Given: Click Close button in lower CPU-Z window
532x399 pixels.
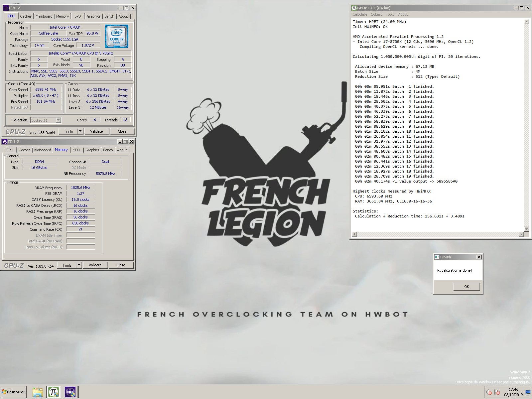Looking at the screenshot, I should (121, 265).
